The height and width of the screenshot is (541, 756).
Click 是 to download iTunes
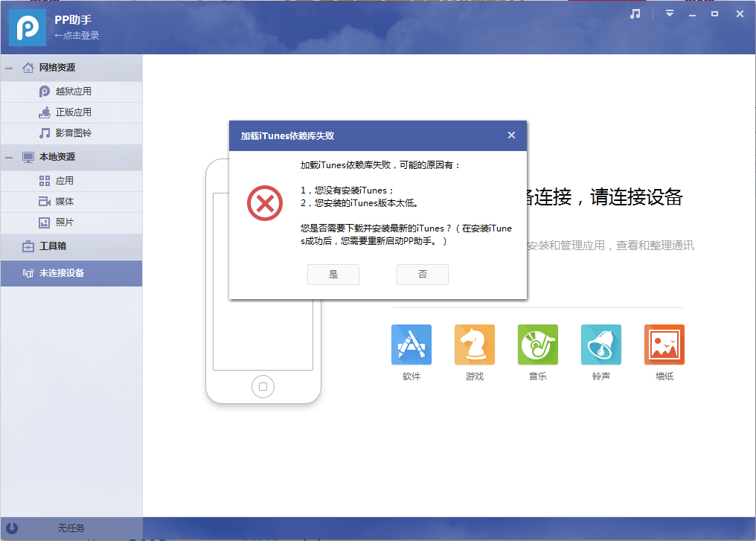(x=333, y=275)
